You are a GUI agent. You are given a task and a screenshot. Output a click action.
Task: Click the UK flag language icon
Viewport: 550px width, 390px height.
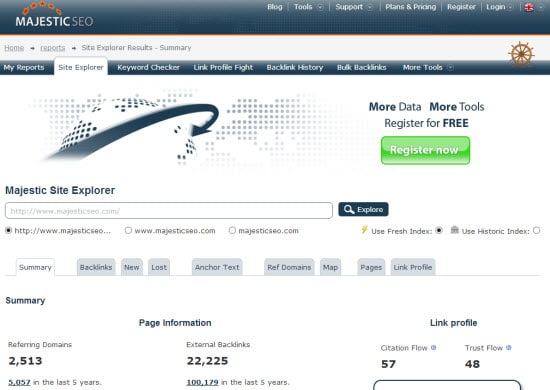[529, 7]
